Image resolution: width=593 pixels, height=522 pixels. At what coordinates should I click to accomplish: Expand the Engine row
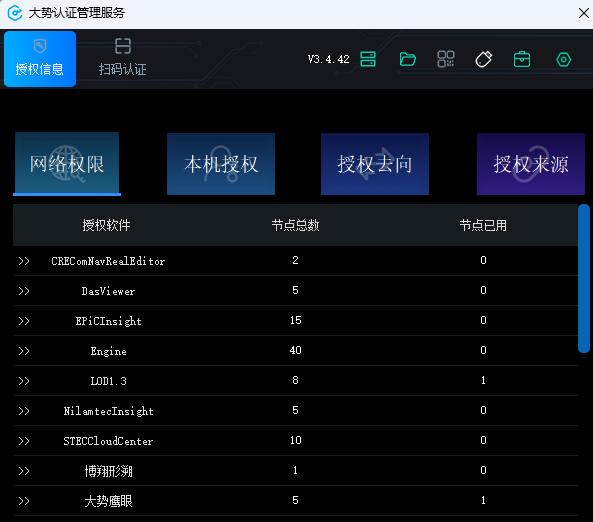click(24, 351)
